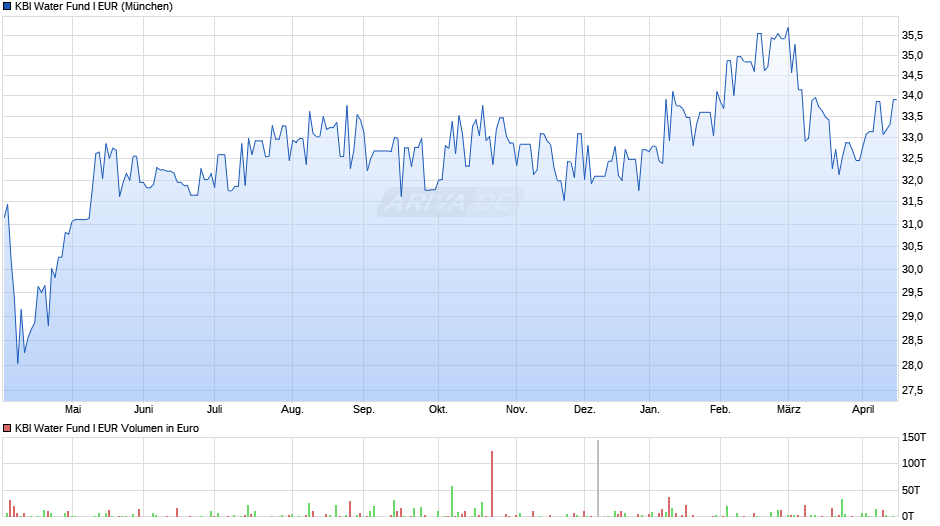Click the 28,5 price axis value

pos(912,340)
